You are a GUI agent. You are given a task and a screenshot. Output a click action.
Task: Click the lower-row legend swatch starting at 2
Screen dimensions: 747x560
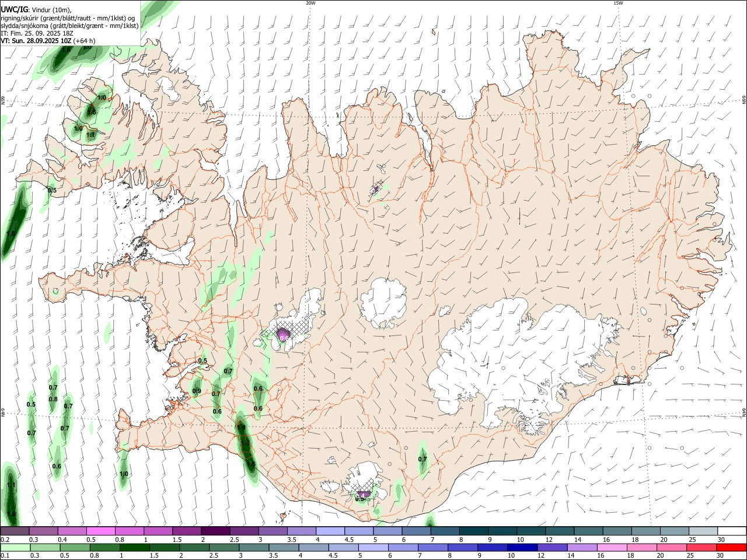(194, 547)
